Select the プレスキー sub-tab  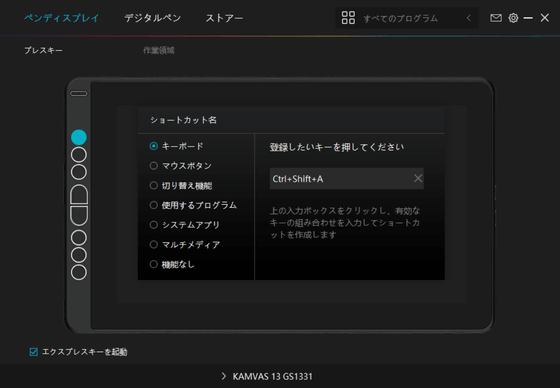point(43,50)
